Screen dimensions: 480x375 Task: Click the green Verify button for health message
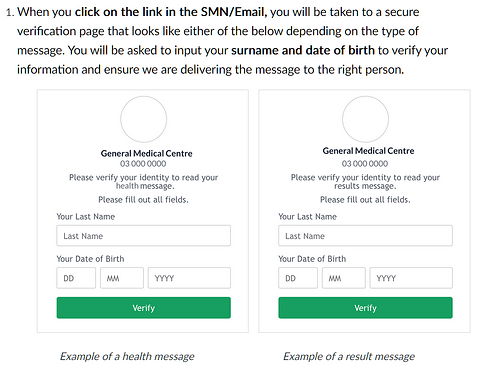pos(143,308)
